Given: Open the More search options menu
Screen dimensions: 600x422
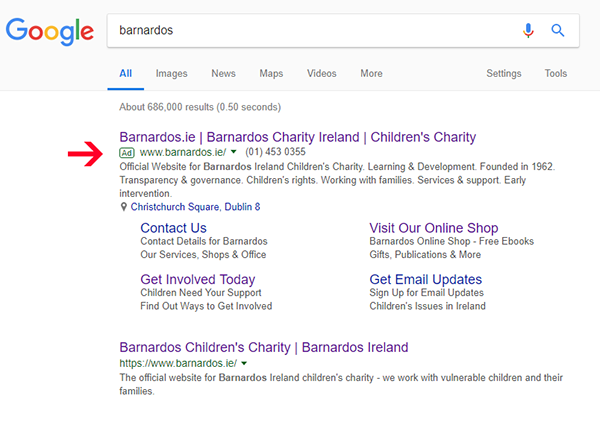Looking at the screenshot, I should coord(371,73).
